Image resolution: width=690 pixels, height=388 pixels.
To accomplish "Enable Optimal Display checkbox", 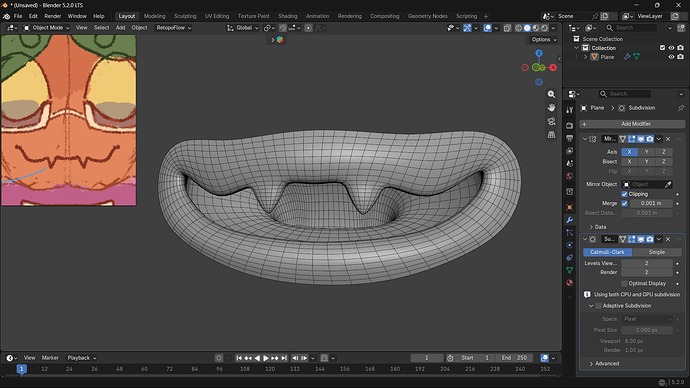I will [624, 283].
